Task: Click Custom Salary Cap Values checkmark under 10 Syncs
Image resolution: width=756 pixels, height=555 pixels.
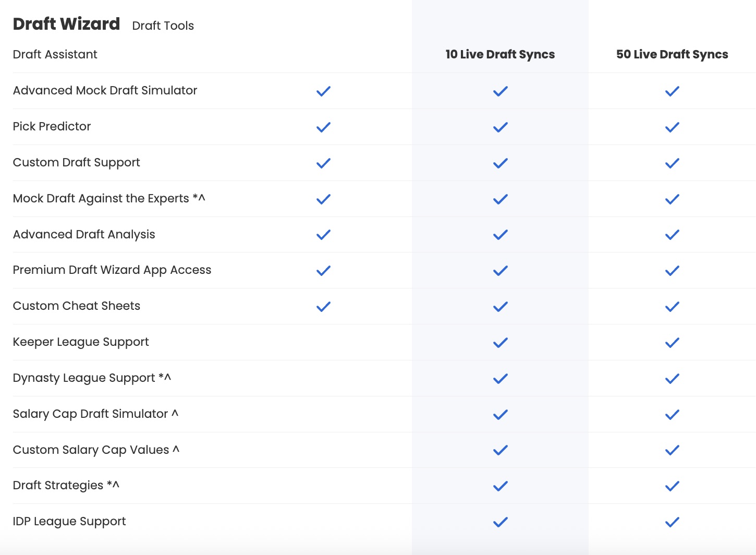Action: pos(501,450)
